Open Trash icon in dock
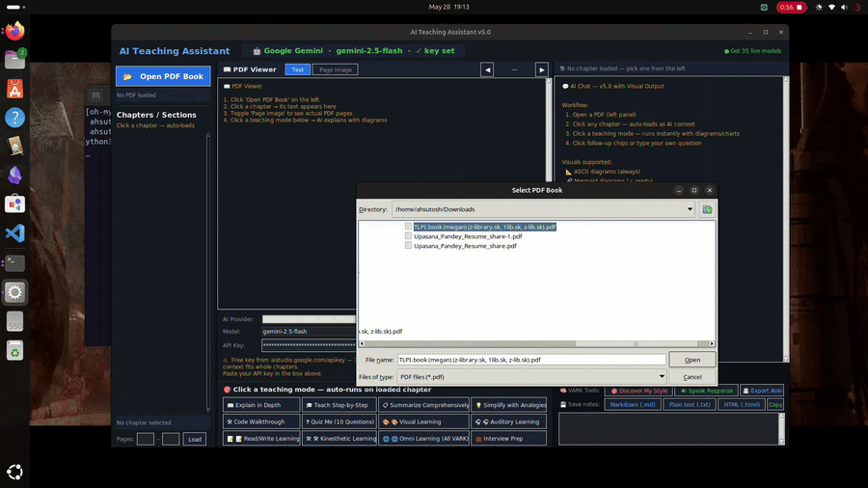The width and height of the screenshot is (868, 488). (14, 351)
